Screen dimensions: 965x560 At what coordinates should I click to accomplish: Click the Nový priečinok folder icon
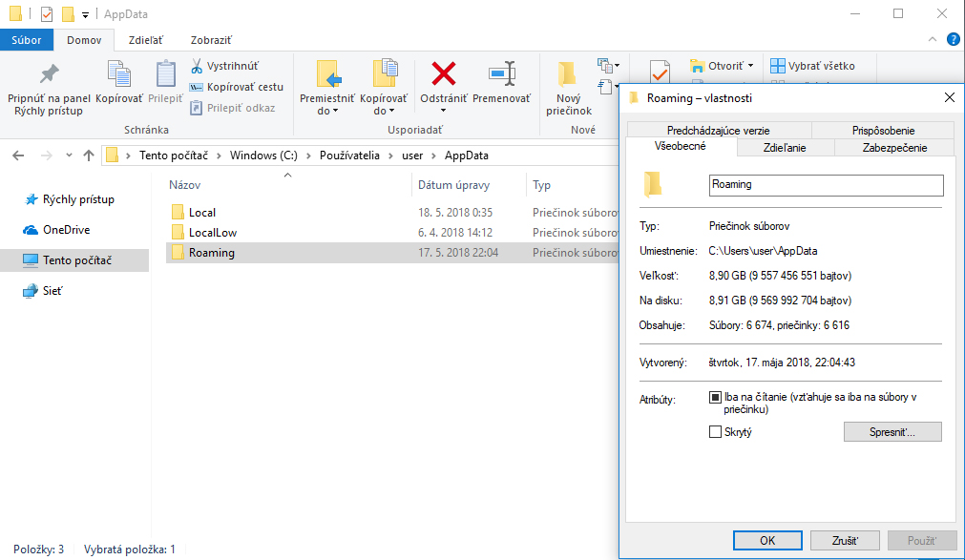pos(567,74)
